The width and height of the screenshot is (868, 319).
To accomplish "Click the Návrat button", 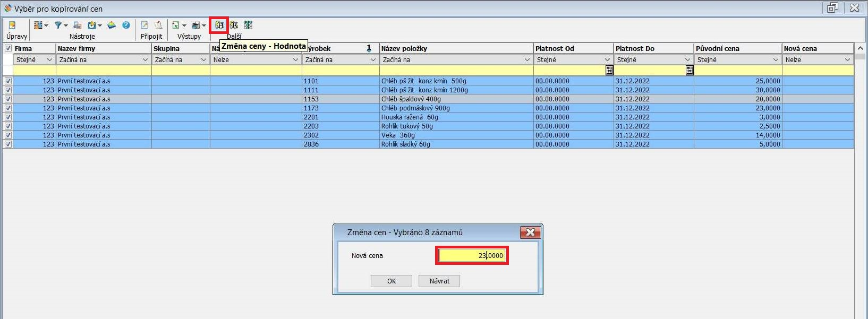I will pos(439,281).
